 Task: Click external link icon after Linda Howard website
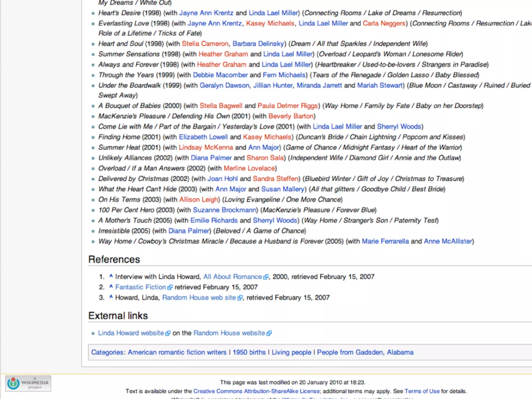[x=168, y=333]
